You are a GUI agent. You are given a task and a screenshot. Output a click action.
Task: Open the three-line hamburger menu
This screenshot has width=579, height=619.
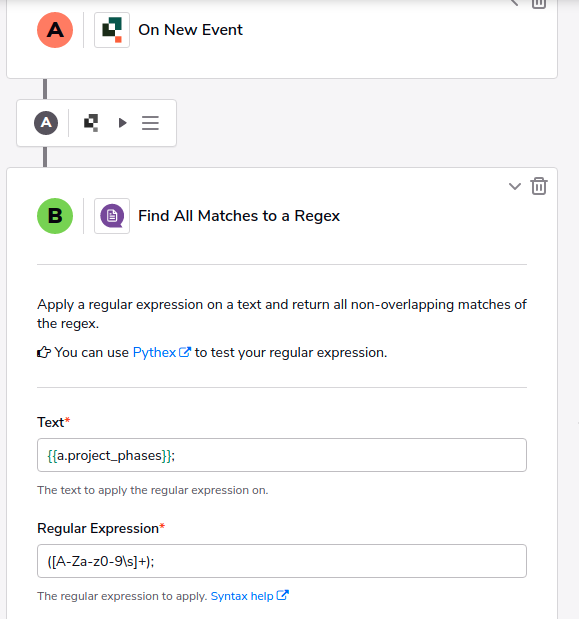[150, 123]
